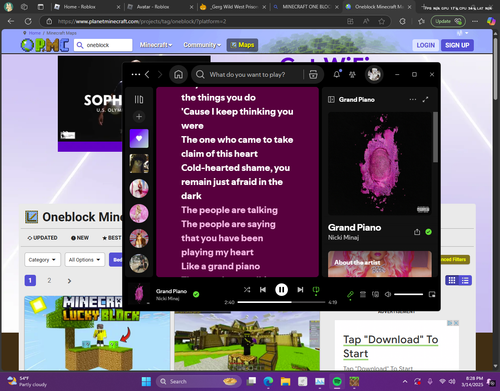Seek on the song progress bar
500x391 pixels.
281,302
